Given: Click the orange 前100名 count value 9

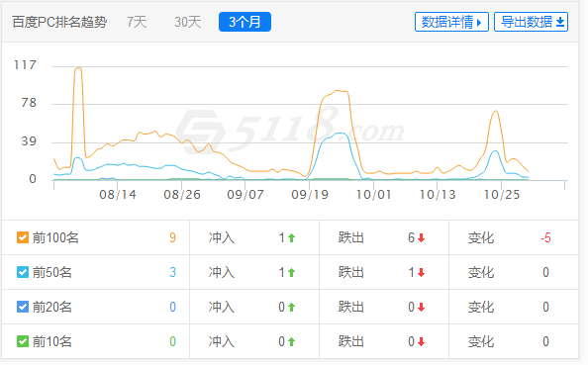Looking at the screenshot, I should (172, 237).
